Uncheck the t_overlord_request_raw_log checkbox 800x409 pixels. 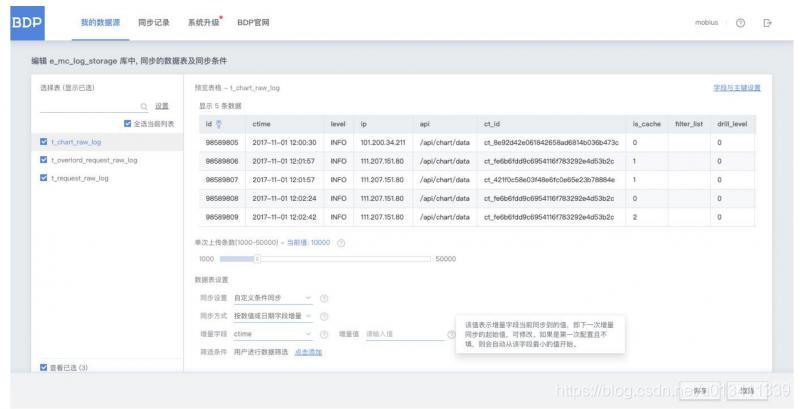pyautogui.click(x=43, y=160)
